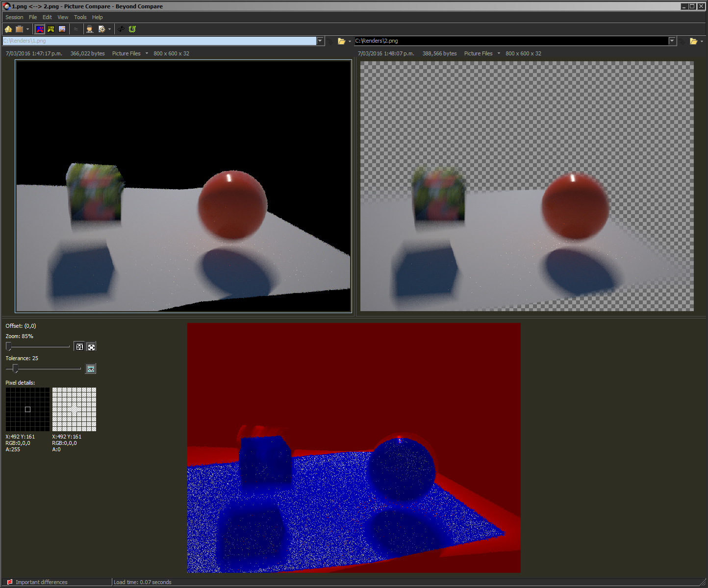Click the 'Tolerance: 25' label
Image resolution: width=708 pixels, height=588 pixels.
point(22,358)
